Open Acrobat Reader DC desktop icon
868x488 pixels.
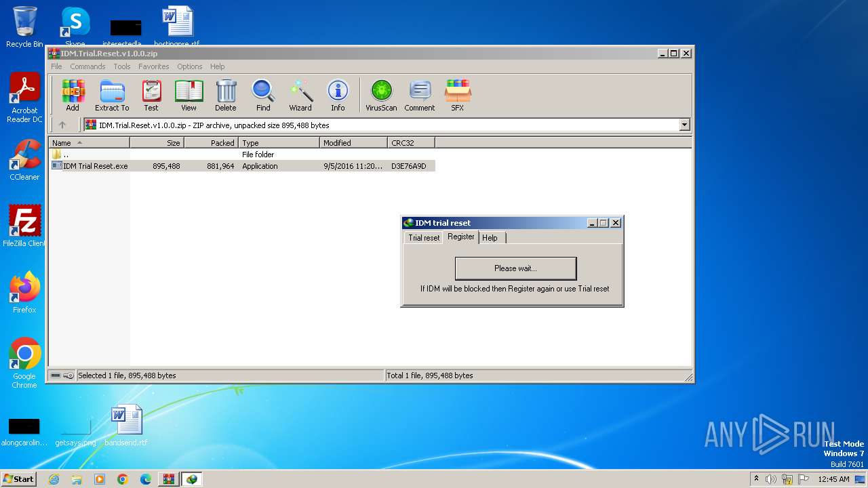24,98
